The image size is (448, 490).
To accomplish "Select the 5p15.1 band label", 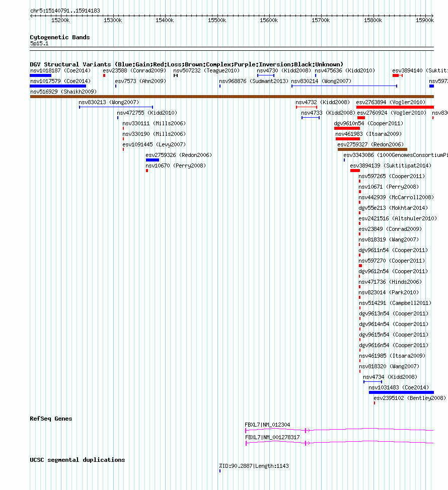I will [39, 44].
